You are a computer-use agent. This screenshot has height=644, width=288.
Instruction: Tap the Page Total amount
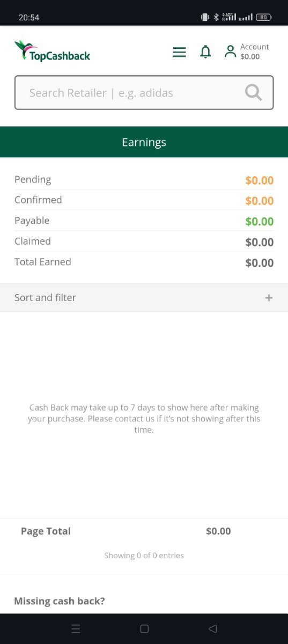(x=218, y=531)
